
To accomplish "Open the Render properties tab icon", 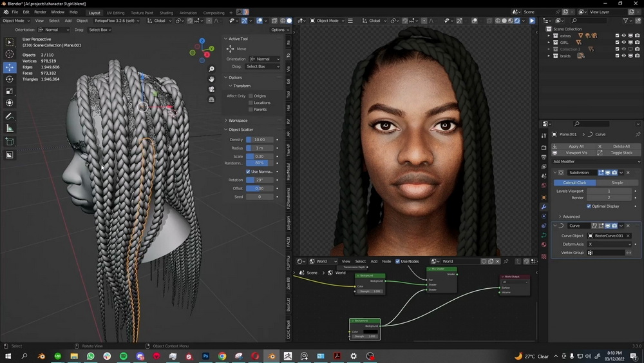I will 544,147.
